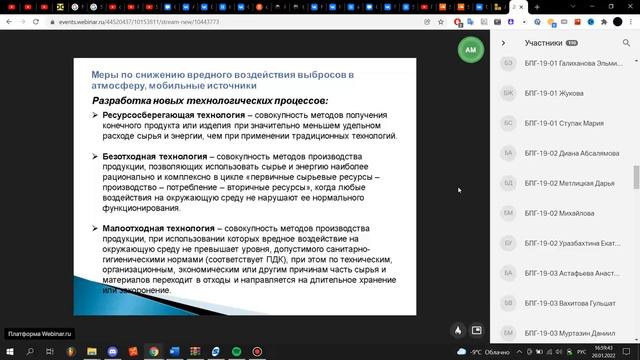Screen dimensions: 640x360
Task: Click the red record-button app on the taskbar
Action: pyautogui.click(x=257, y=351)
